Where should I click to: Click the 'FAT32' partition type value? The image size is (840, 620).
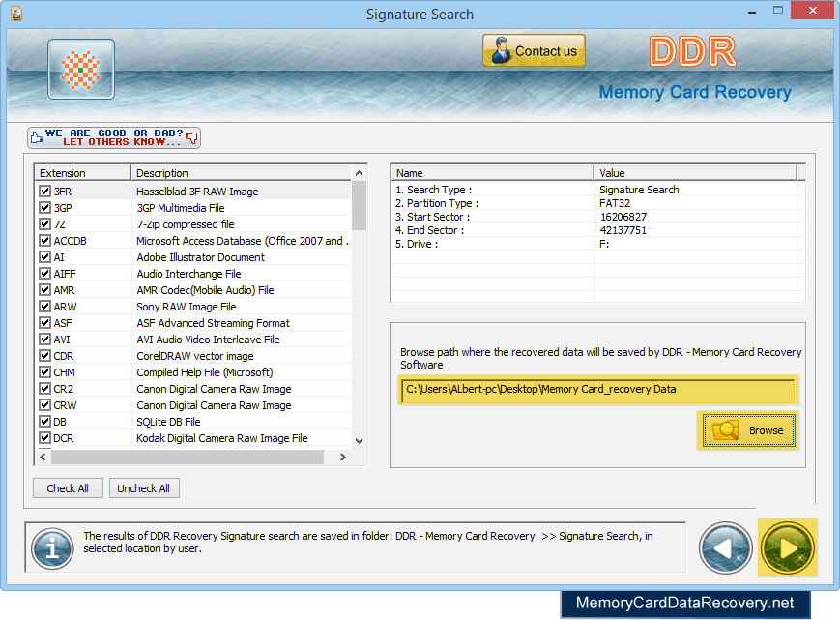point(615,203)
